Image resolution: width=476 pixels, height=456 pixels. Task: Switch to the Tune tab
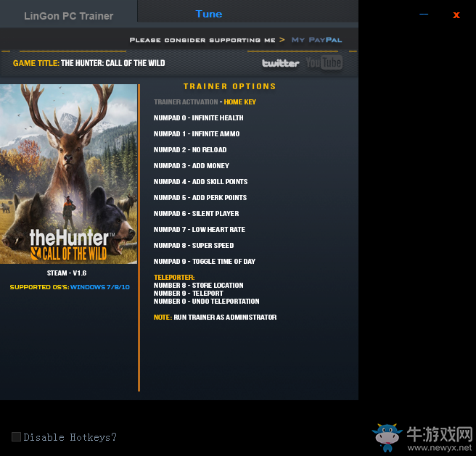[209, 14]
